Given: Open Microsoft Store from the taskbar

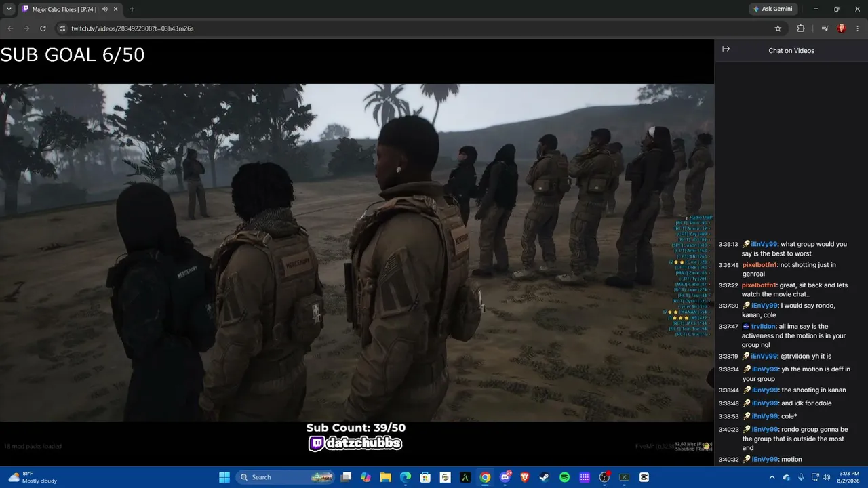Looking at the screenshot, I should (426, 477).
